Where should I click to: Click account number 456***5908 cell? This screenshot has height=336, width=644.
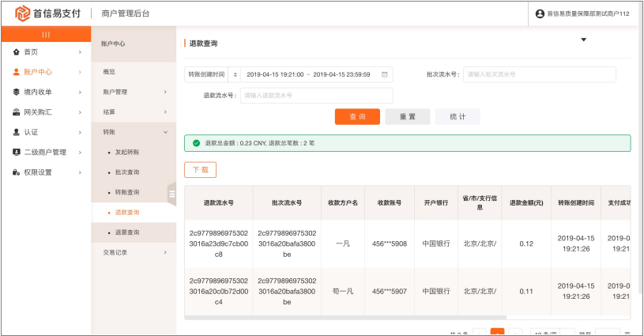click(x=390, y=244)
